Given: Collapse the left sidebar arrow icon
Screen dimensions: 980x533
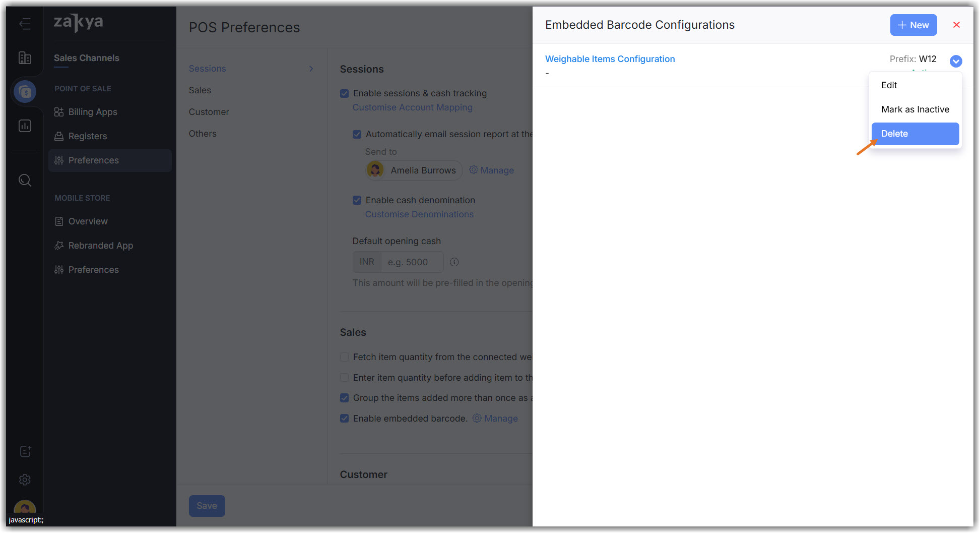Looking at the screenshot, I should (25, 24).
